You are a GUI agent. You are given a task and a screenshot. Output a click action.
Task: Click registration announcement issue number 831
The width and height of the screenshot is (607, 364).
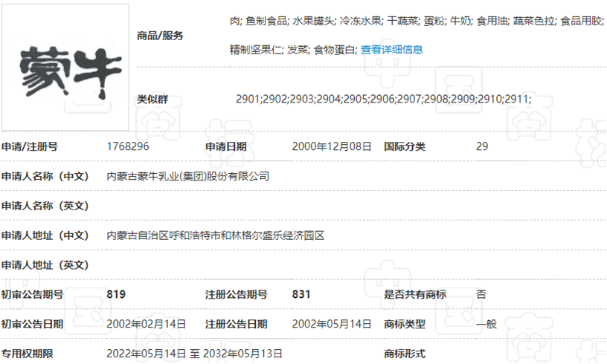[302, 294]
